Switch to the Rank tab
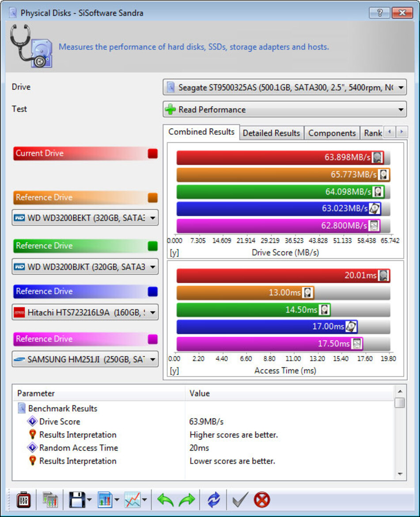Viewport: 420px width, 517px height. [372, 133]
